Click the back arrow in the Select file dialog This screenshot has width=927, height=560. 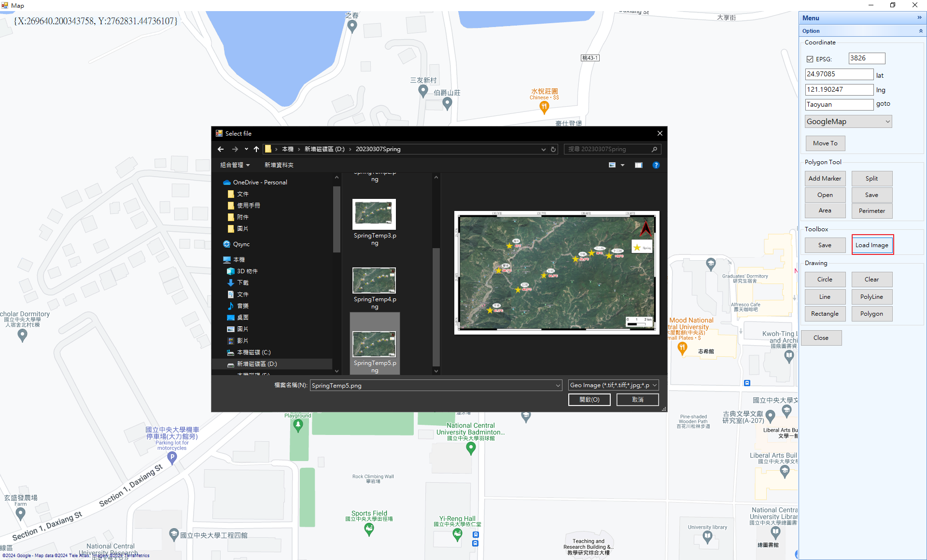pyautogui.click(x=221, y=149)
